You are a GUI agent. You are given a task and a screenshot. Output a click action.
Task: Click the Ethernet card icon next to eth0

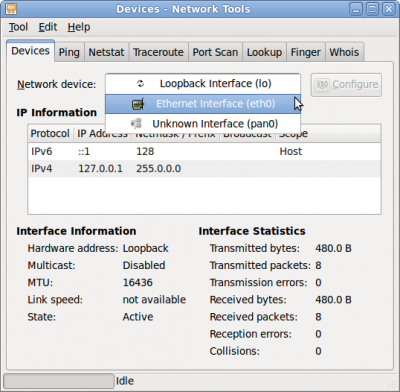[x=138, y=104]
